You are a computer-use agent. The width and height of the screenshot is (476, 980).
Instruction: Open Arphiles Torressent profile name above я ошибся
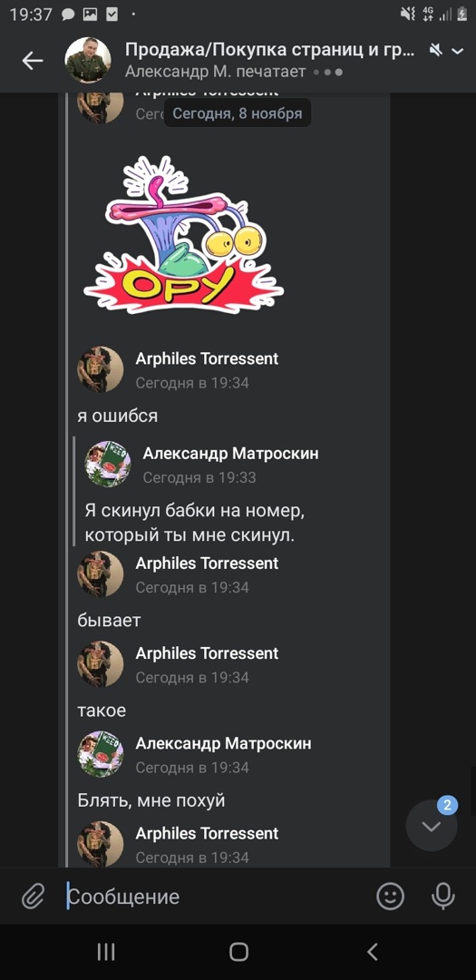click(x=207, y=358)
